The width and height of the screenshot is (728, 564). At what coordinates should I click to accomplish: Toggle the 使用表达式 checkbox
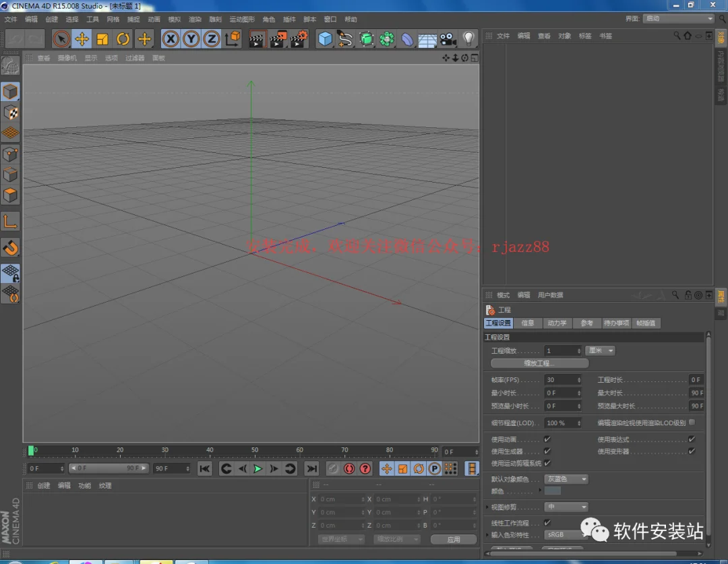[692, 439]
